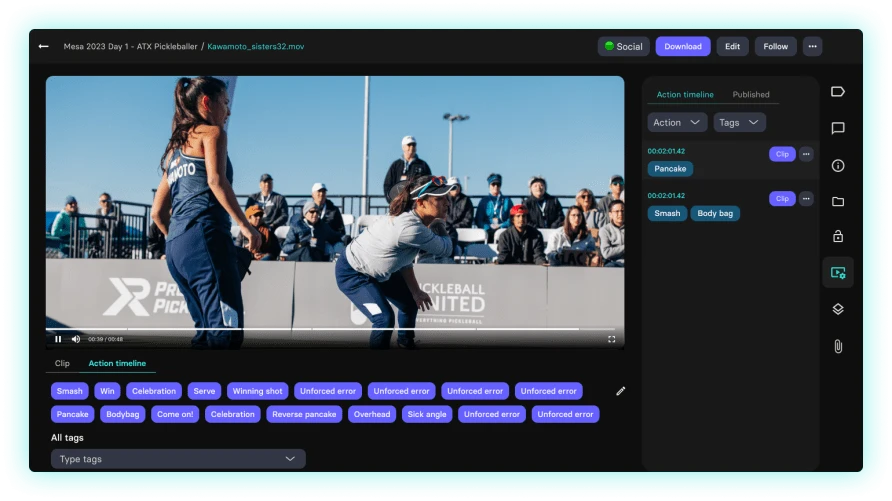
Task: Click the pencil edit tags icon
Action: pyautogui.click(x=620, y=391)
